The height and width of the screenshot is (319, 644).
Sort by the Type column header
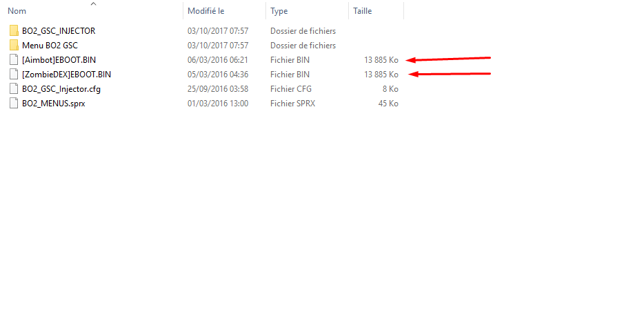click(279, 11)
